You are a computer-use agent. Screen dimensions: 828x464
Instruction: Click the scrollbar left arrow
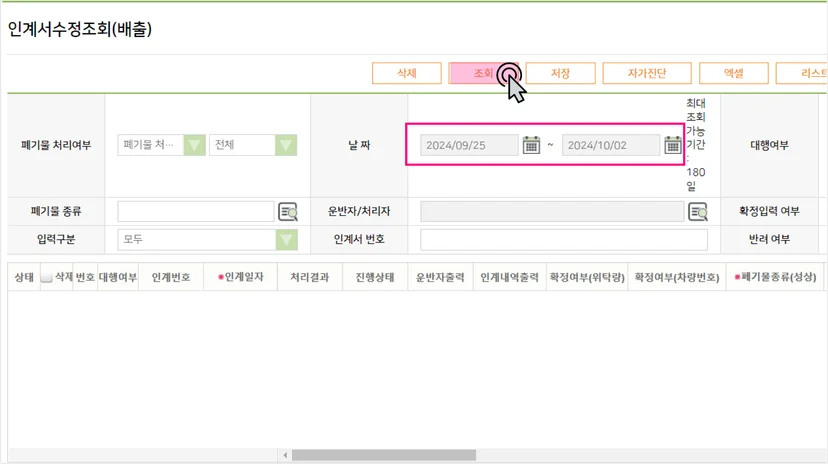(x=285, y=455)
